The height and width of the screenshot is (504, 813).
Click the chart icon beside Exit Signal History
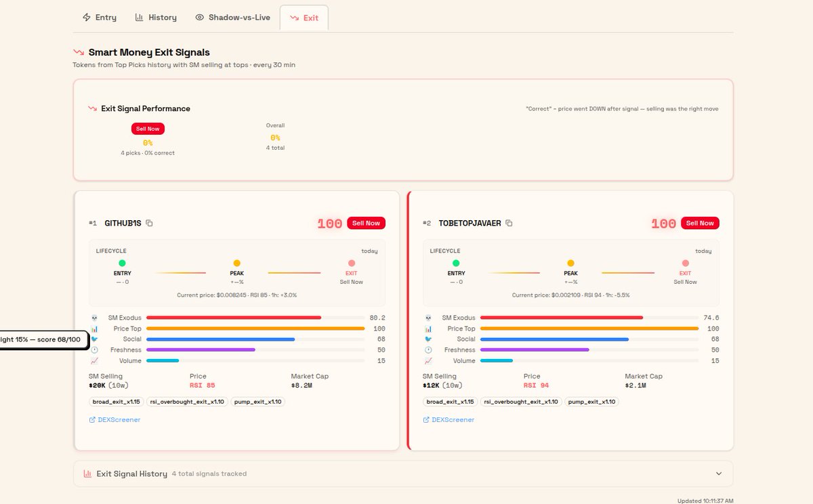(x=87, y=474)
